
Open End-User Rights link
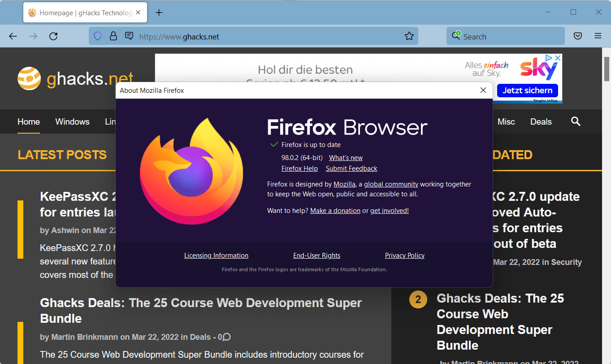coord(316,256)
